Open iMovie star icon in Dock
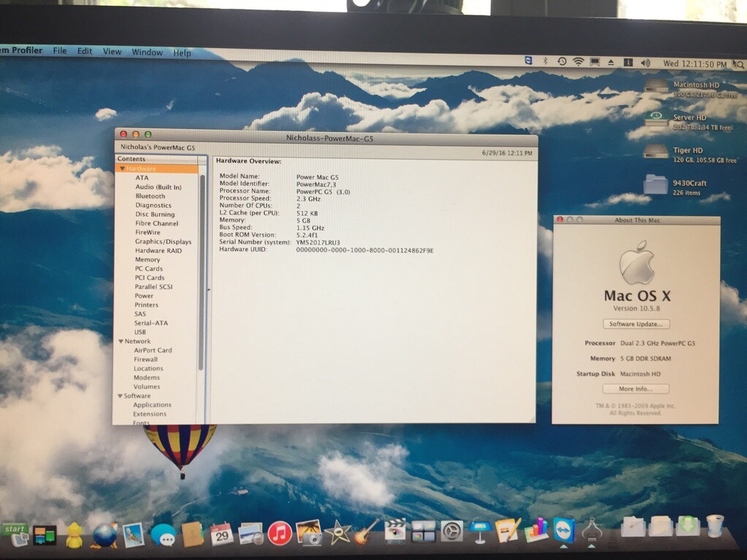 pos(337,532)
